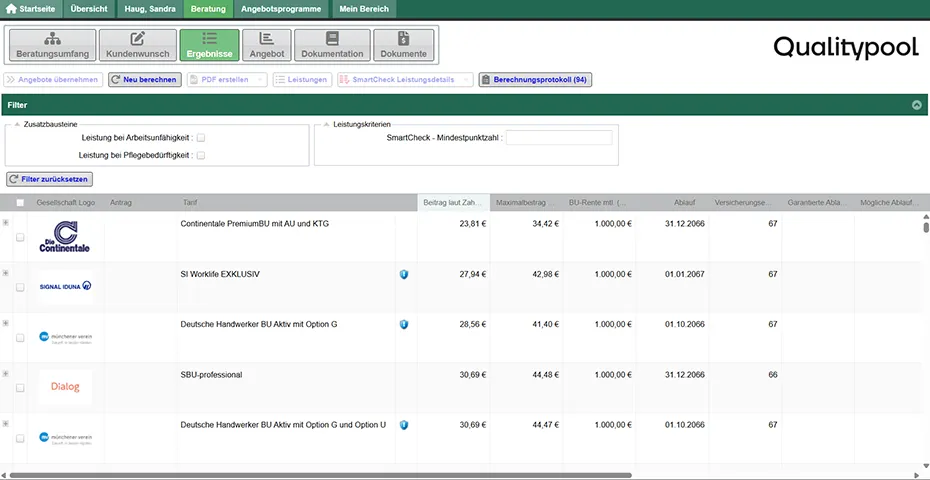Focus the SmartCheck Mindestpunktzahl field
This screenshot has width=930, height=480.
pyautogui.click(x=559, y=138)
